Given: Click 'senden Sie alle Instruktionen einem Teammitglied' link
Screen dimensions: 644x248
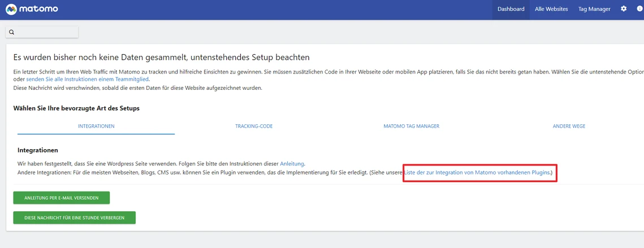Looking at the screenshot, I should [88, 80].
